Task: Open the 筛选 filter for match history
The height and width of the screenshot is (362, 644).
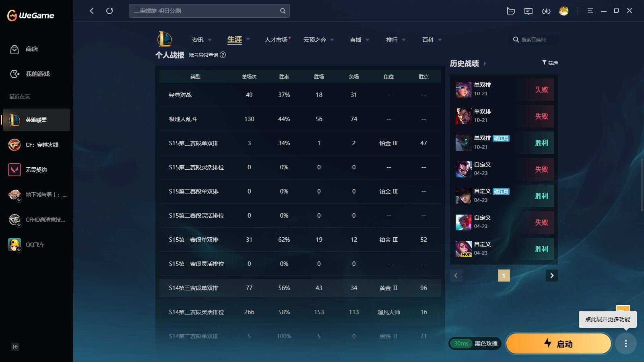Action: (x=550, y=63)
